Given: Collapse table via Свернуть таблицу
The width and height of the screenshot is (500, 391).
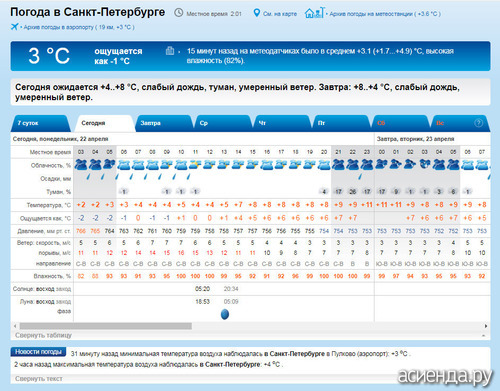Looking at the screenshot, I should (43, 335).
